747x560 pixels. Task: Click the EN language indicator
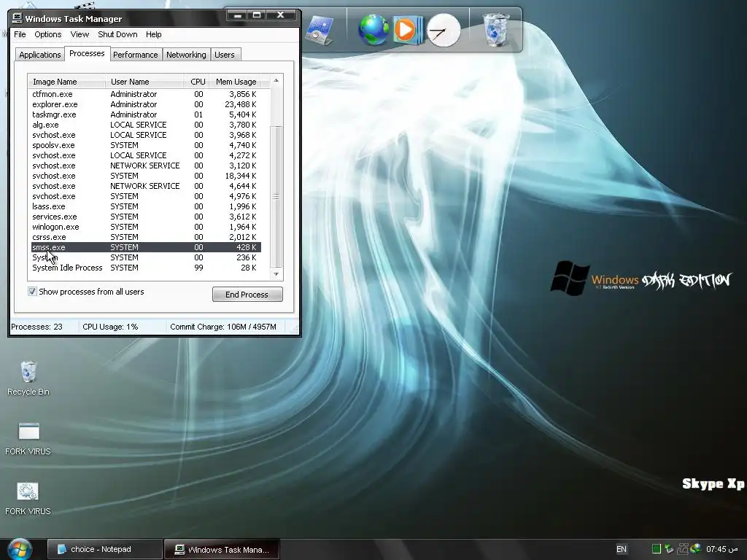[x=622, y=549]
